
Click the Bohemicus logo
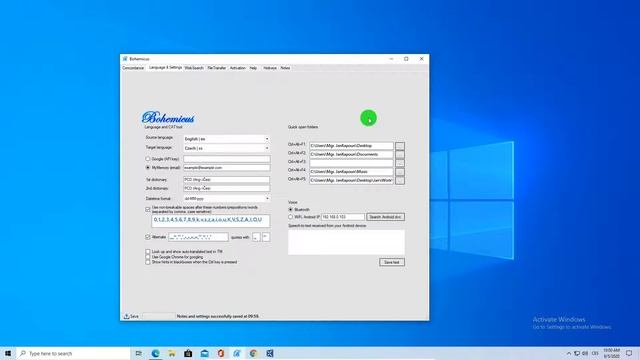(x=168, y=118)
